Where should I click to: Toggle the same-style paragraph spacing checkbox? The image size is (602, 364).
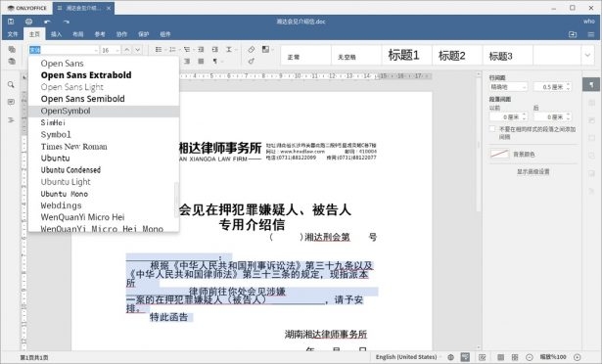point(492,129)
